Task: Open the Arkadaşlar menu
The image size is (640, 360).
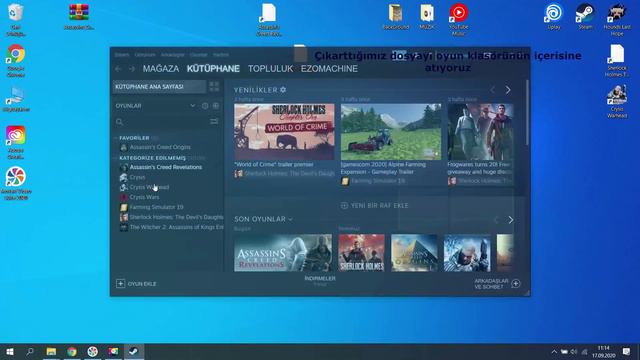Action: click(173, 55)
